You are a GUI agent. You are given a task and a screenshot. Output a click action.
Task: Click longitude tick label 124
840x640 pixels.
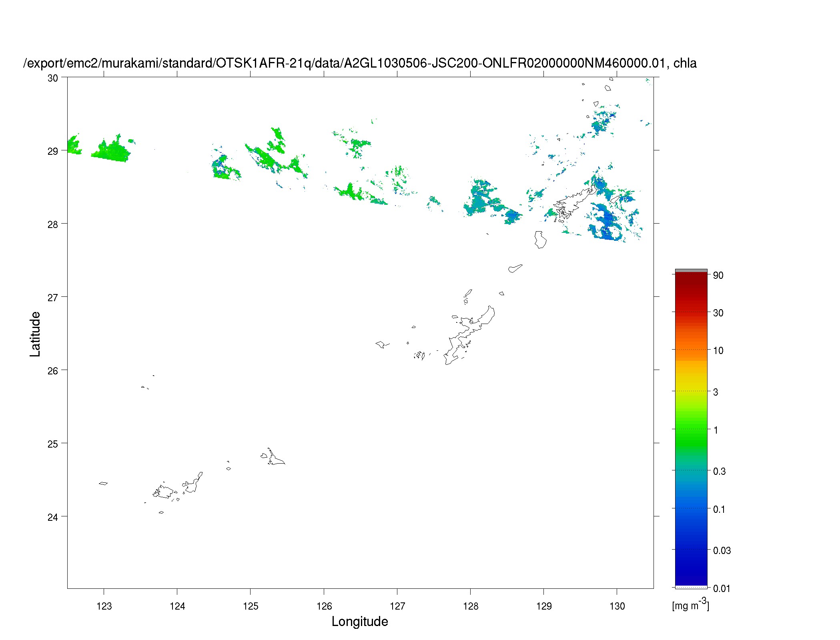[177, 606]
